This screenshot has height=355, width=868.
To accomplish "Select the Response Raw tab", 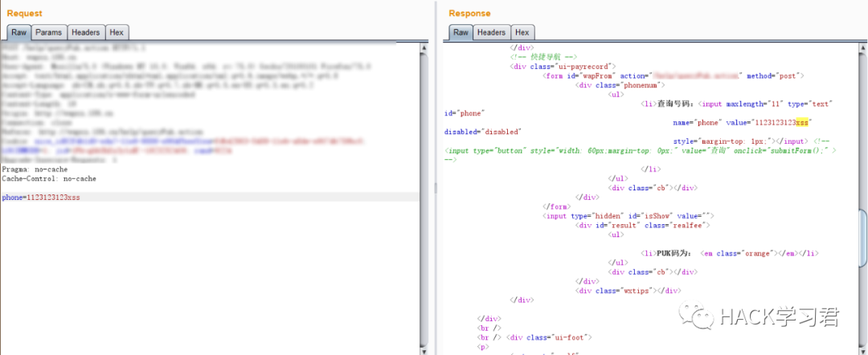I will click(461, 33).
